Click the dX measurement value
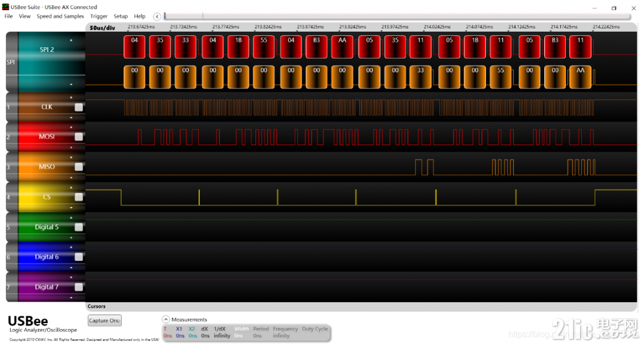 click(x=205, y=336)
